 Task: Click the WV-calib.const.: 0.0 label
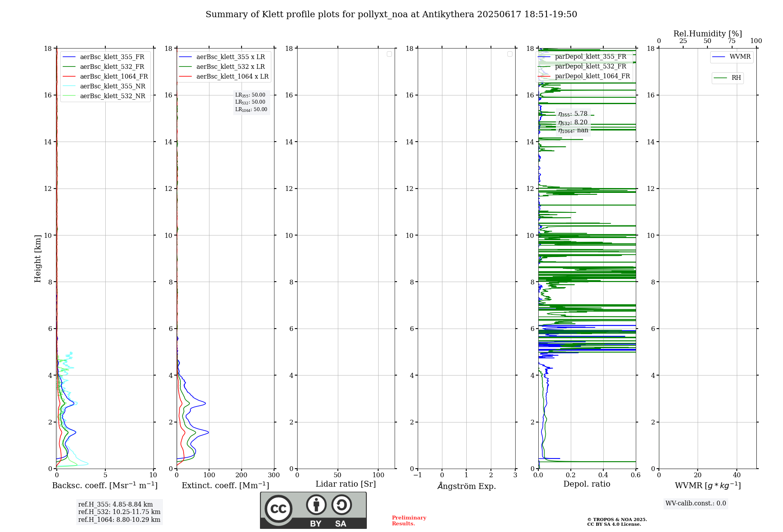[x=696, y=503]
